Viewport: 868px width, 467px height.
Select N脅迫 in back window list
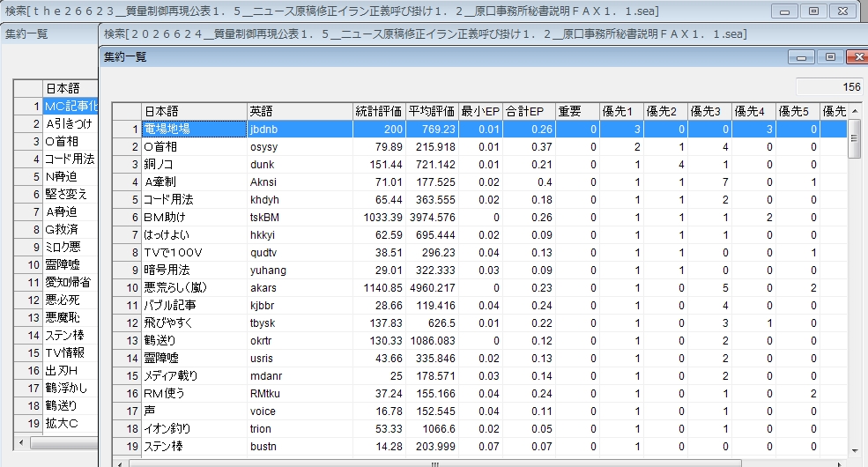click(70, 176)
